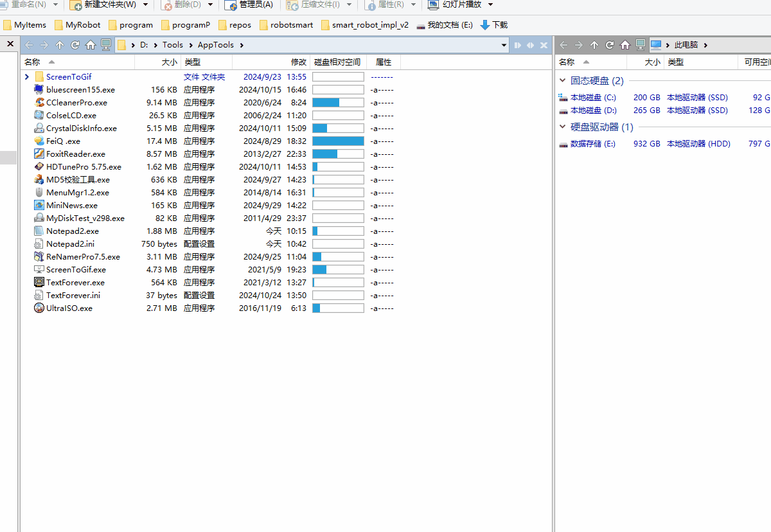771x532 pixels.
Task: Open the dropdown arrow beside 幻灯片播放
Action: [x=491, y=4]
